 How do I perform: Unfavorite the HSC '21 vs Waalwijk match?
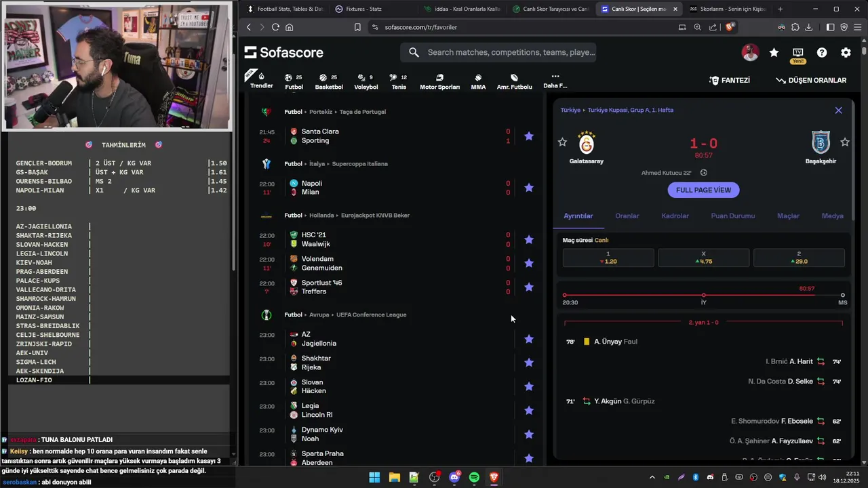point(529,239)
